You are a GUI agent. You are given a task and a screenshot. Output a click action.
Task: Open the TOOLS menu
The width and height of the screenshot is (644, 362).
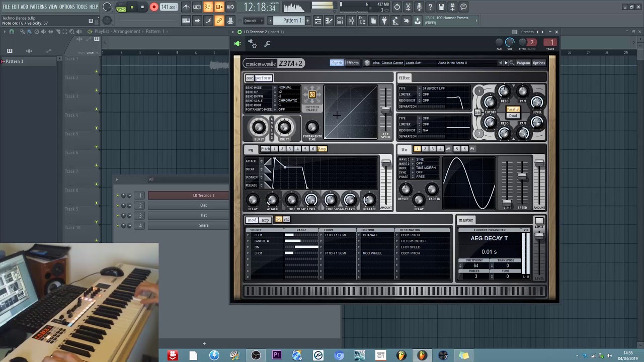pyautogui.click(x=82, y=7)
